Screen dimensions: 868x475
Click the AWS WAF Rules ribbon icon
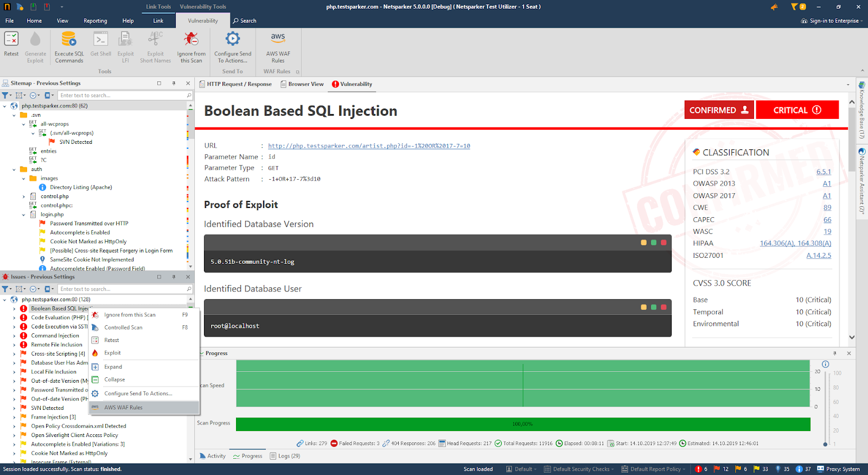pos(278,40)
